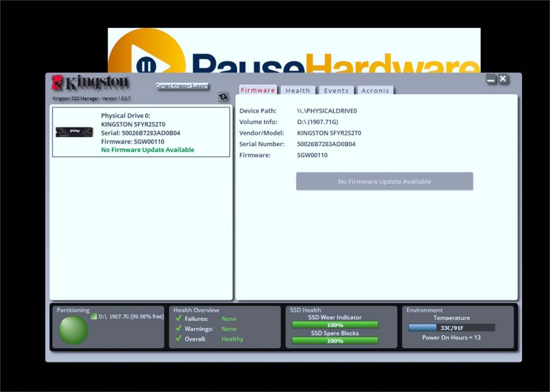Click the Failures checkmark icon
The image size is (550, 392).
178,318
